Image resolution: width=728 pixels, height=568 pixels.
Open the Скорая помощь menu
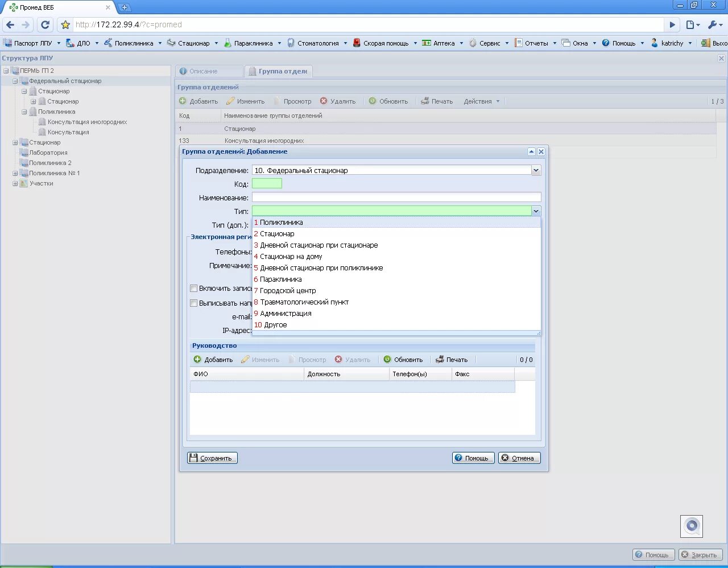click(x=385, y=43)
